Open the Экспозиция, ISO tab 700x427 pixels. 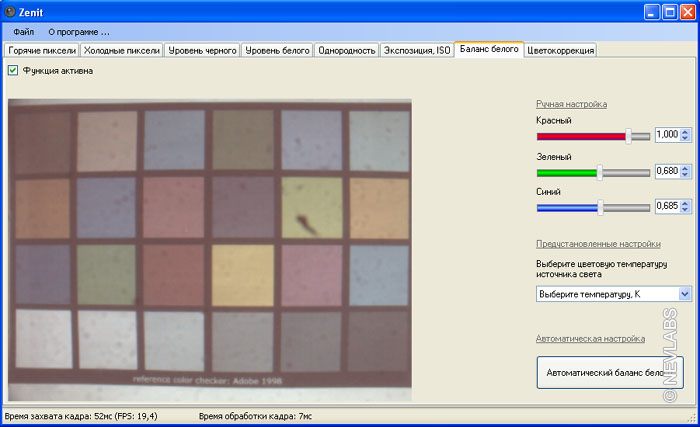(x=416, y=50)
